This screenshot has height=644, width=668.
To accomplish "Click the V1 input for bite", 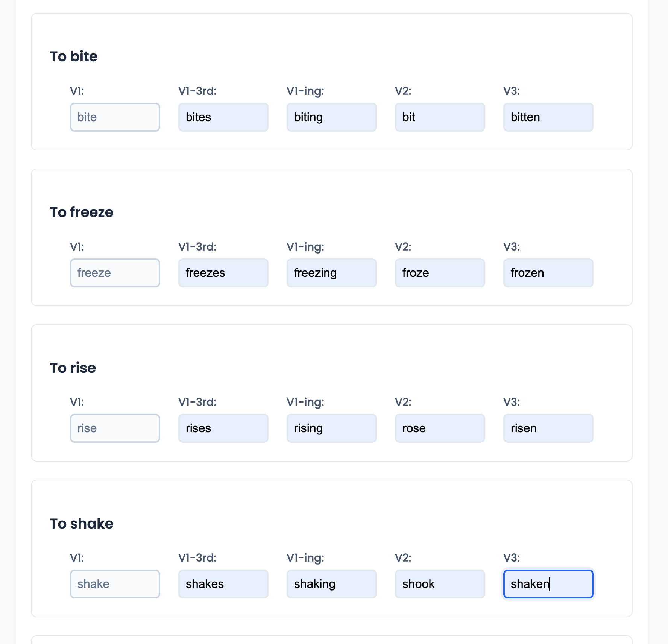I will 115,117.
